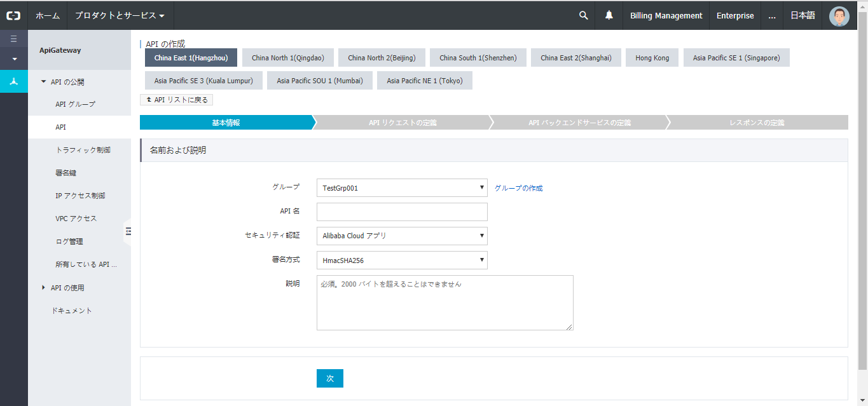
Task: Select China North 1(Qingdao) region
Action: [x=288, y=58]
